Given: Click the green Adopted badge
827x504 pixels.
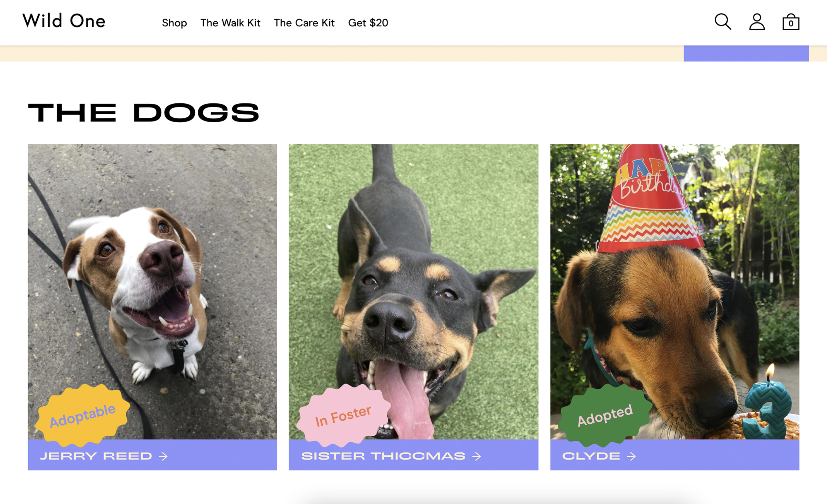Looking at the screenshot, I should tap(605, 415).
